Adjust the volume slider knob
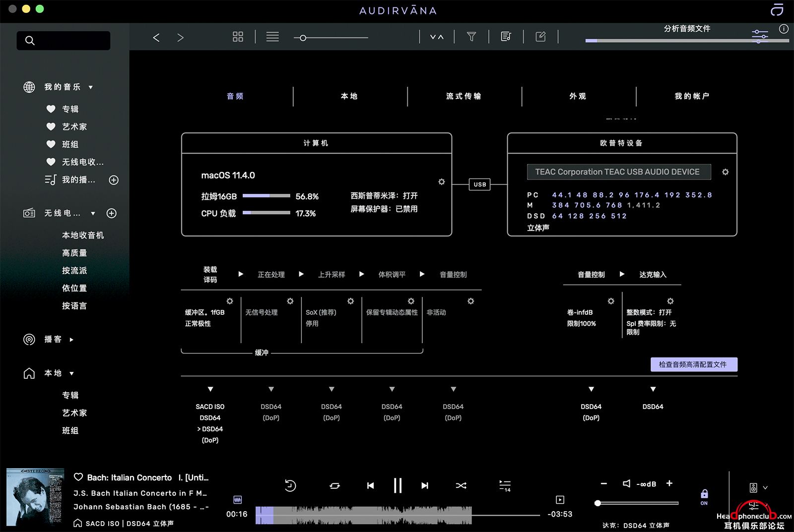The height and width of the screenshot is (532, 794). tap(598, 503)
